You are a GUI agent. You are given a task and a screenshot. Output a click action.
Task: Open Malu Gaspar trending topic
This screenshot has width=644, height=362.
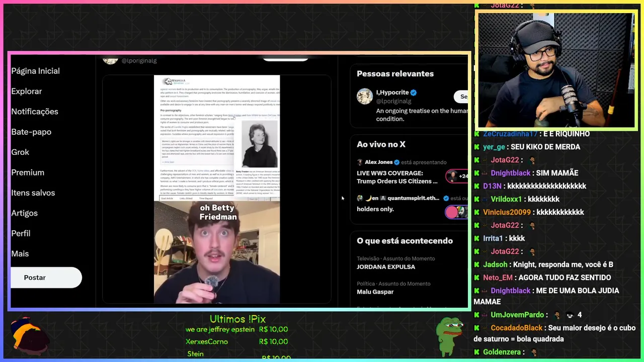click(375, 292)
